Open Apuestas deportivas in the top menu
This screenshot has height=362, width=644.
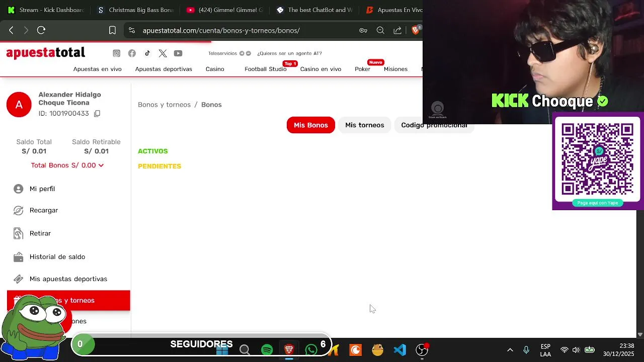[x=164, y=69]
